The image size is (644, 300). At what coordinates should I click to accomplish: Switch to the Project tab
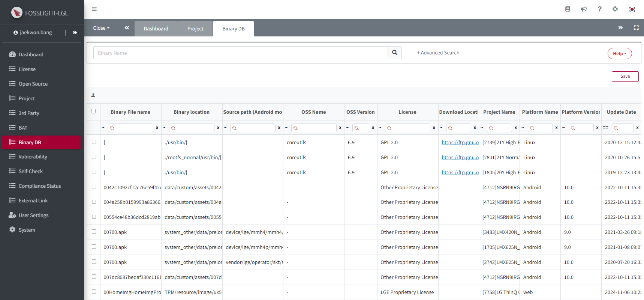[195, 29]
